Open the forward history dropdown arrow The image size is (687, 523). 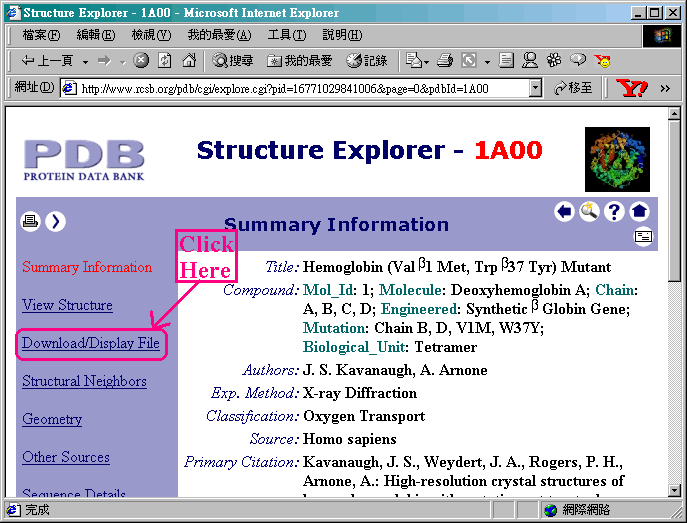(123, 62)
